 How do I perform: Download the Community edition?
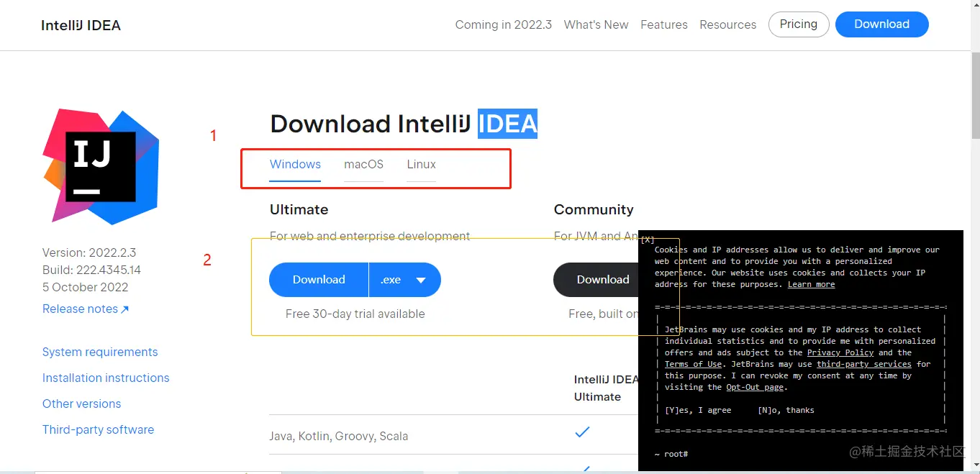coord(597,280)
